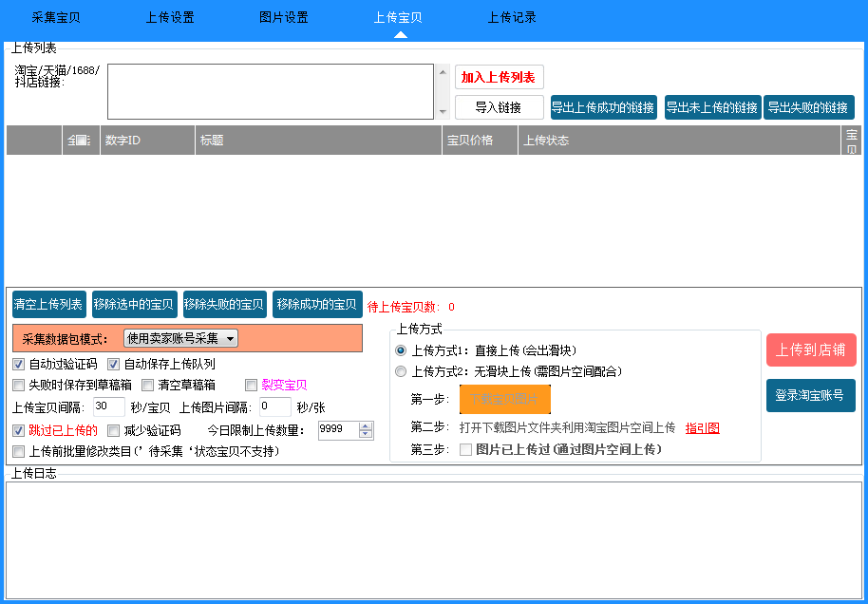Click the link box scroll down arrow
The width and height of the screenshot is (868, 604).
click(443, 112)
